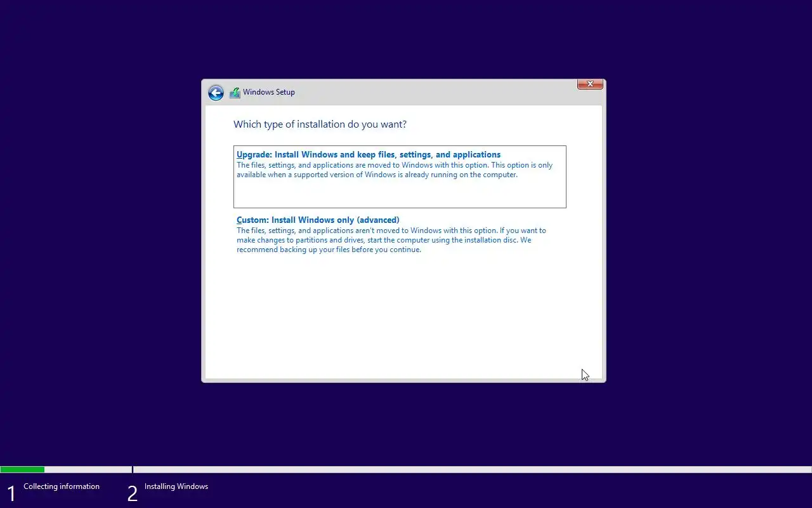
Task: Click the blue back arrow button
Action: click(x=216, y=93)
